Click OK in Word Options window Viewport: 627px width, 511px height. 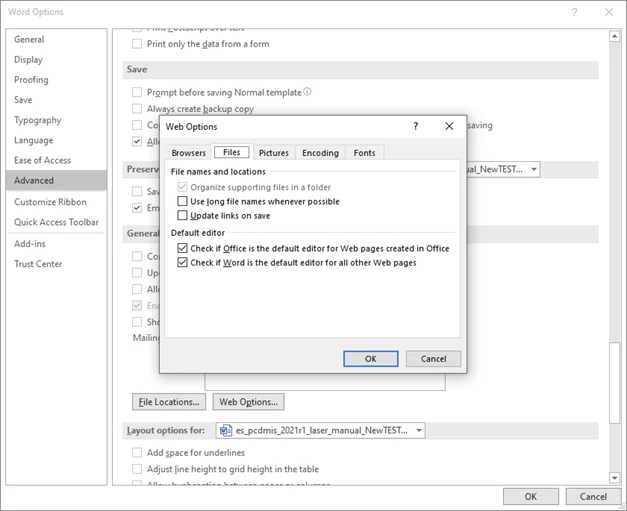coord(531,497)
